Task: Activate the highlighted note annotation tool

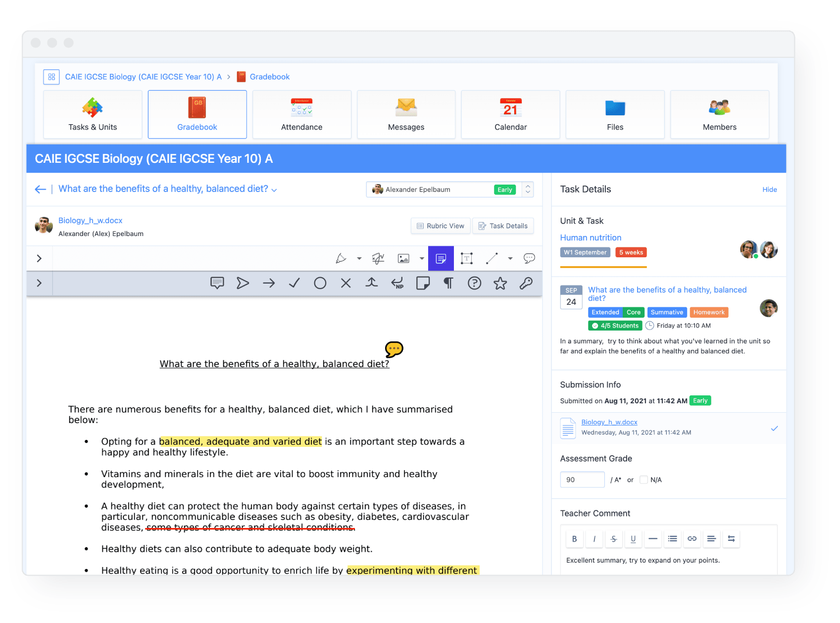Action: 441,258
